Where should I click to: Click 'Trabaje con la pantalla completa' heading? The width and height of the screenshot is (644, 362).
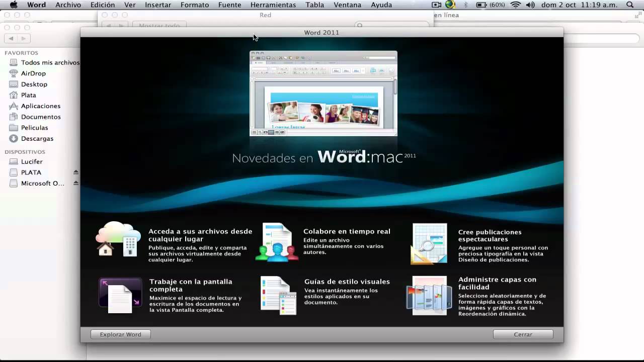point(191,286)
